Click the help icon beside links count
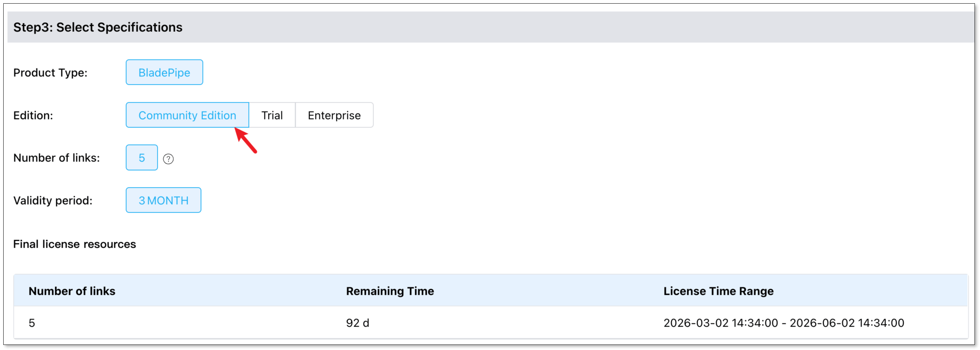 tap(168, 159)
